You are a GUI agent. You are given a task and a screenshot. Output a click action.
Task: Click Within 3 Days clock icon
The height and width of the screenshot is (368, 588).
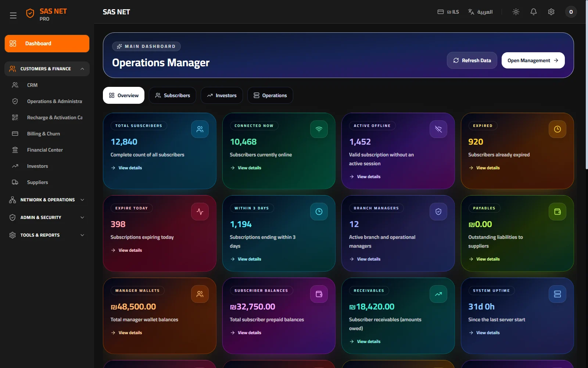point(319,212)
